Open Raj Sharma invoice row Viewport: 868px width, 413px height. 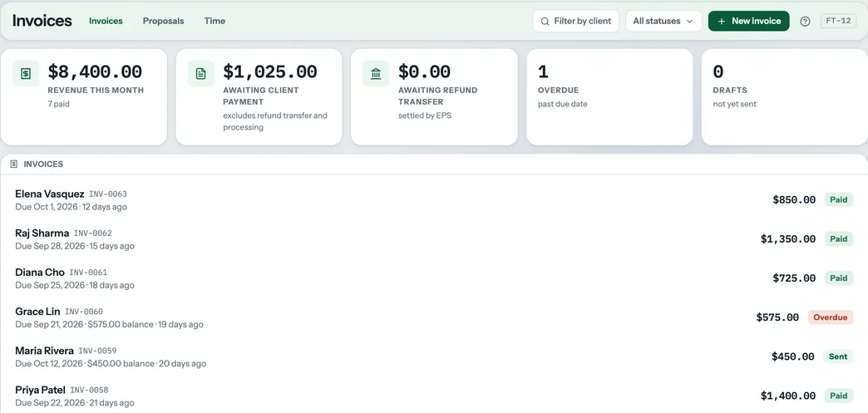[434, 239]
